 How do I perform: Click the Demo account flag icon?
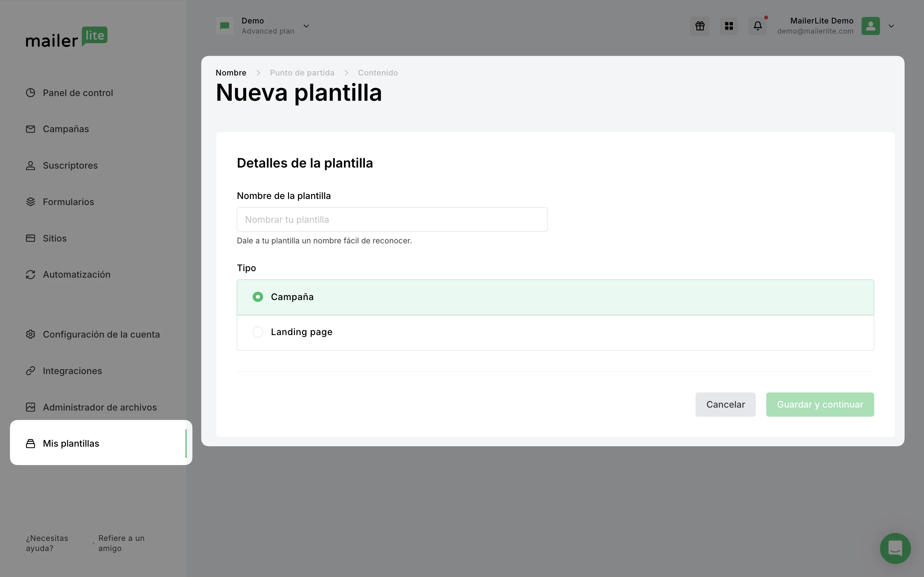tap(225, 26)
